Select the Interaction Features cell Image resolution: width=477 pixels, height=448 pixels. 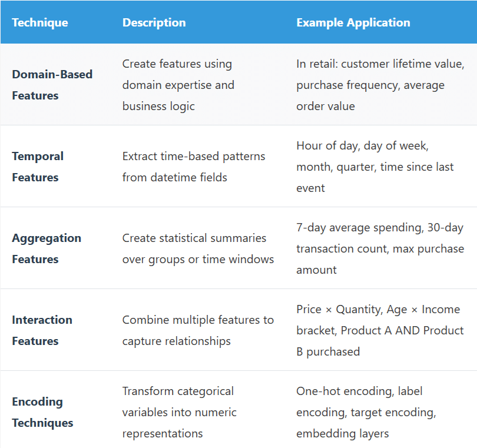(42, 330)
